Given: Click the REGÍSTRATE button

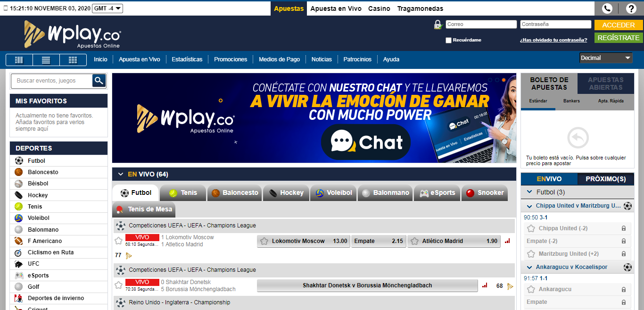Looking at the screenshot, I should 618,38.
